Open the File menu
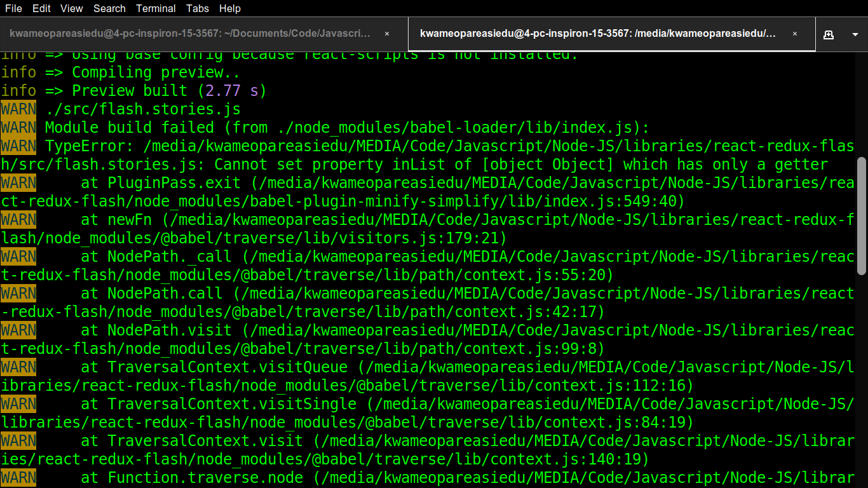 [13, 8]
